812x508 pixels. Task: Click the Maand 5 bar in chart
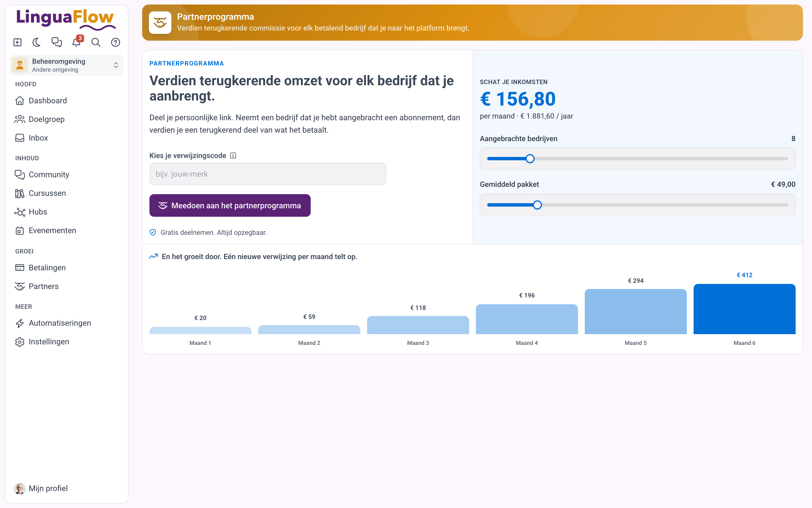coord(636,312)
